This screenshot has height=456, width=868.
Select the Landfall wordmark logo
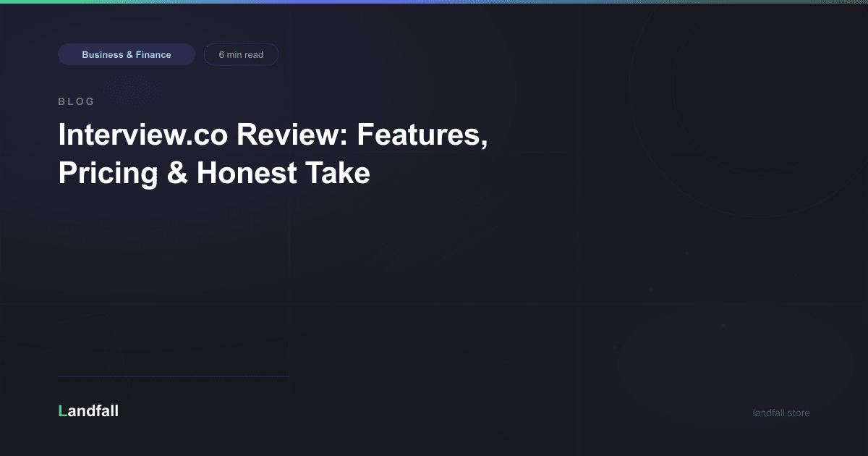(x=88, y=410)
